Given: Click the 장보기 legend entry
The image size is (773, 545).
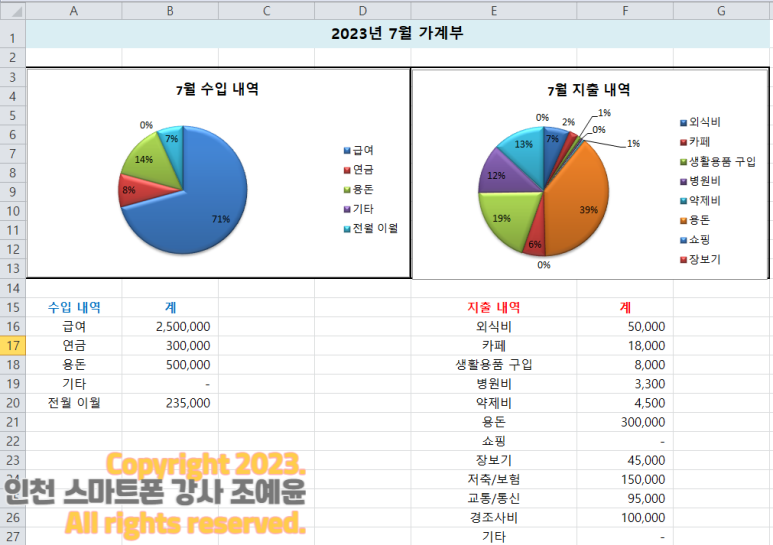Looking at the screenshot, I should click(x=701, y=260).
